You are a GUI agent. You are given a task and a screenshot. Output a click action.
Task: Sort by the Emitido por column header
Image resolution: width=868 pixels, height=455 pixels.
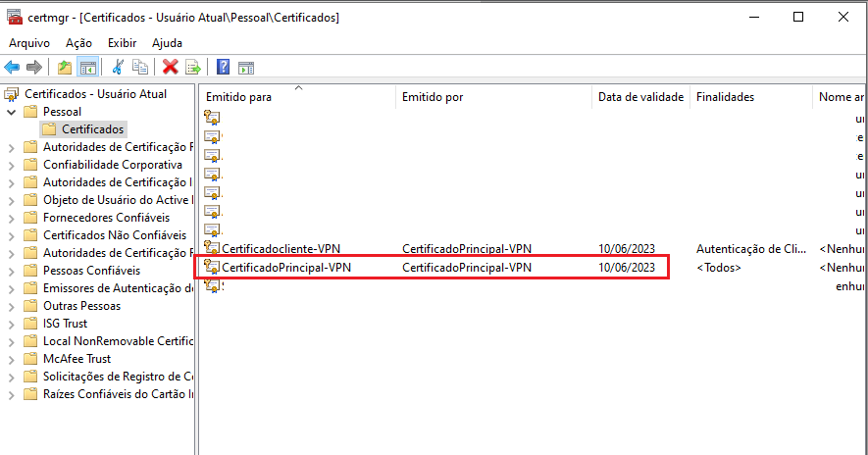point(433,97)
